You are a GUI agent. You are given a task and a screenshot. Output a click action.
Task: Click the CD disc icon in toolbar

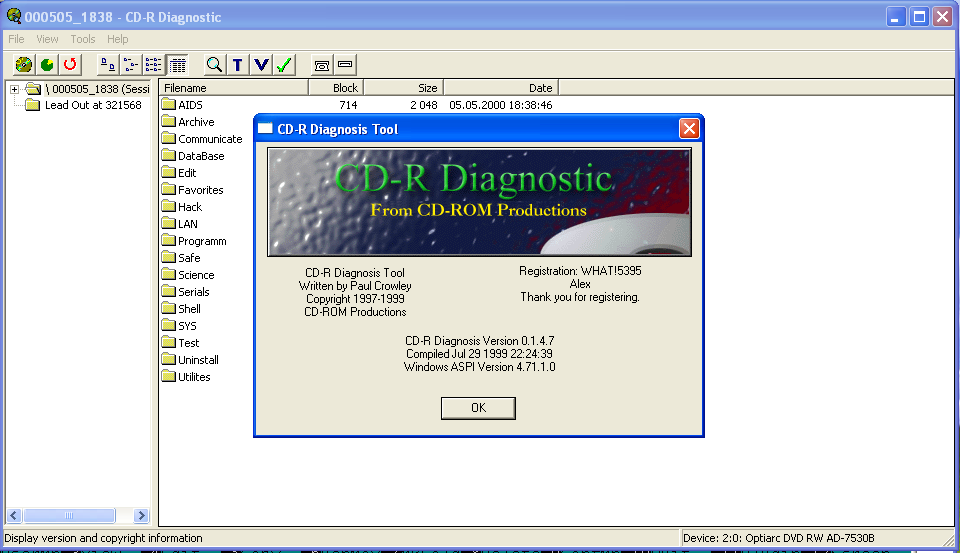(x=24, y=64)
